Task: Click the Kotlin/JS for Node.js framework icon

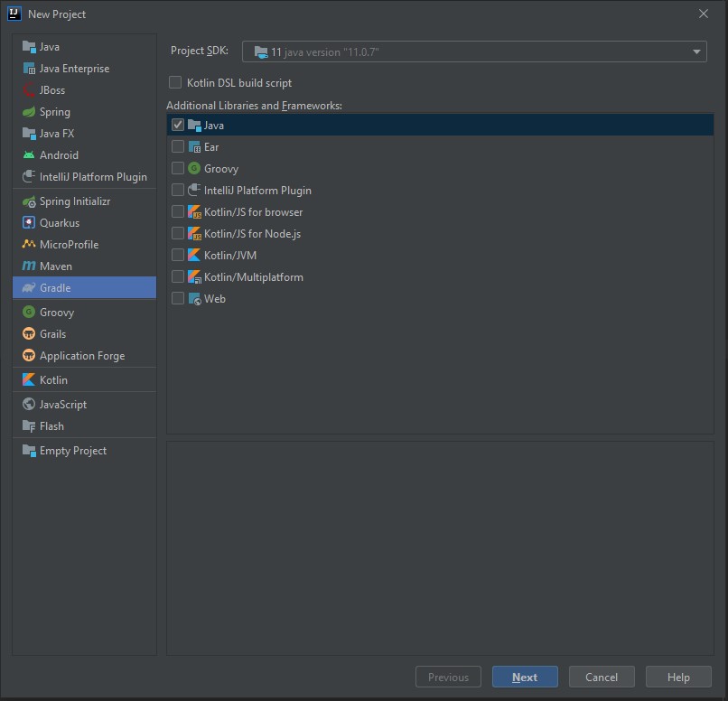Action: 194,233
